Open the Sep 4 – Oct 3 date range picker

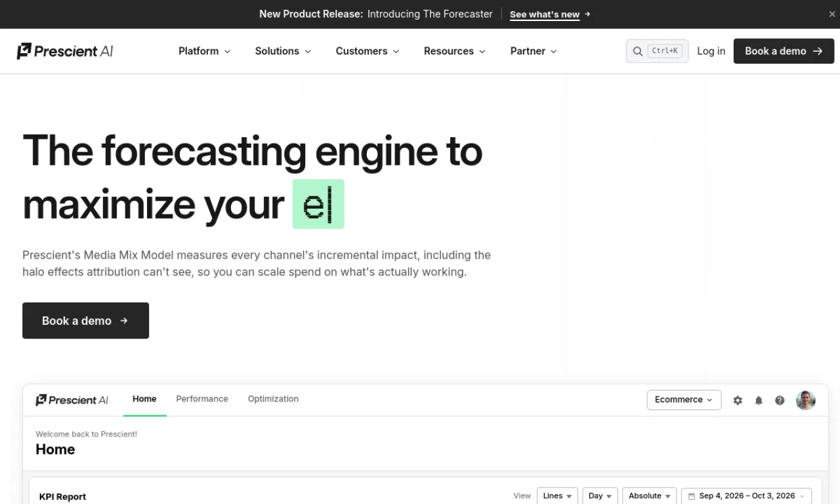[x=746, y=496]
